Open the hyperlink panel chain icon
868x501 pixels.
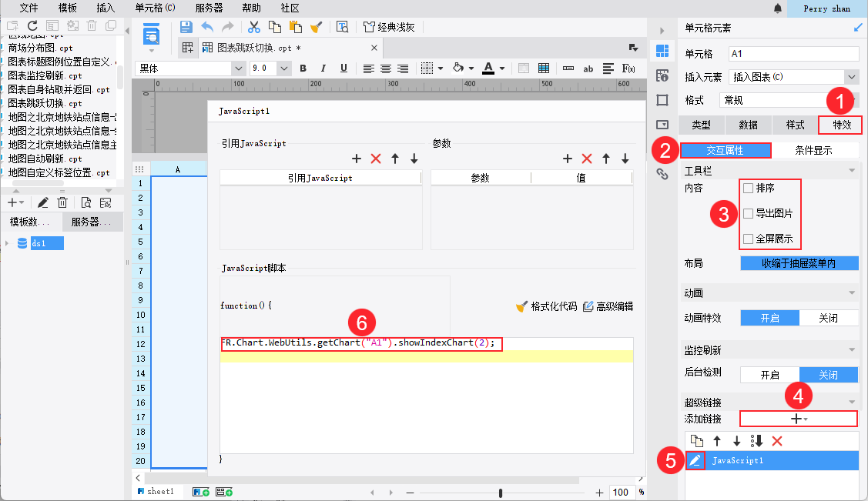(662, 174)
